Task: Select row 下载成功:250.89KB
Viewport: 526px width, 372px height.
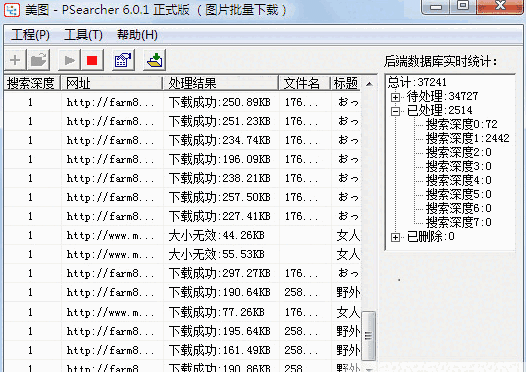Action: click(x=183, y=102)
